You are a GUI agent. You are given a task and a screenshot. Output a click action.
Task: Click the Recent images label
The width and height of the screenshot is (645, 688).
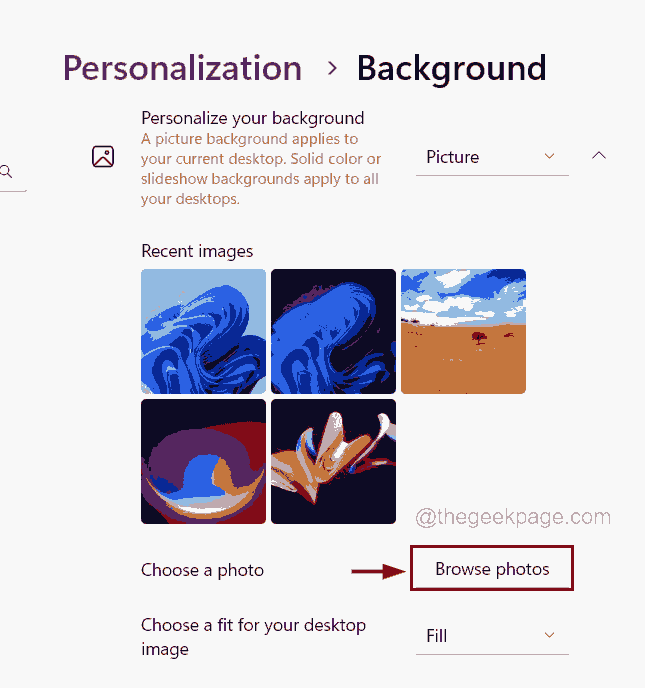pos(197,251)
